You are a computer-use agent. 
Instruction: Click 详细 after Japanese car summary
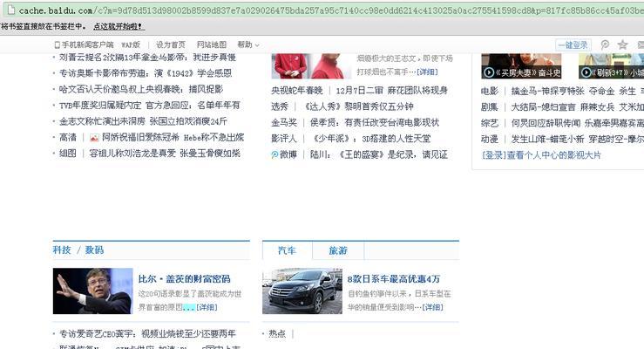tap(432, 307)
